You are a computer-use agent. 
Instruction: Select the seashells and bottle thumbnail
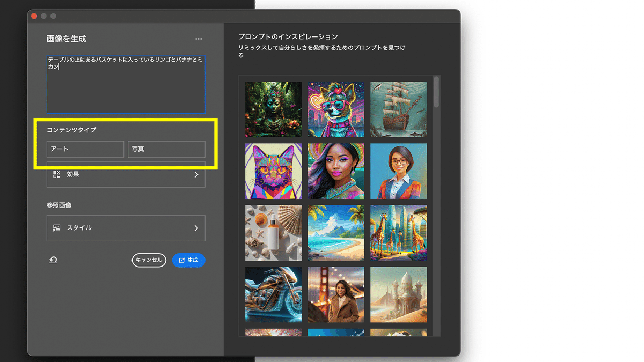pyautogui.click(x=273, y=233)
